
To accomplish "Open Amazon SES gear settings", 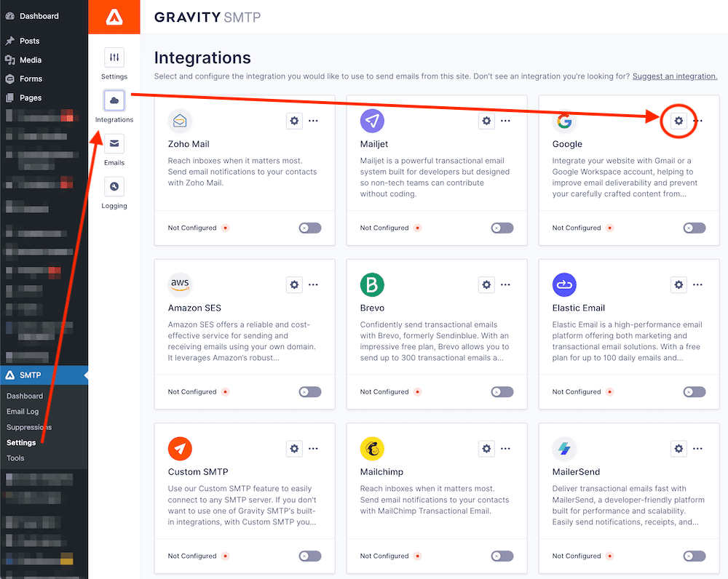I will click(x=294, y=284).
